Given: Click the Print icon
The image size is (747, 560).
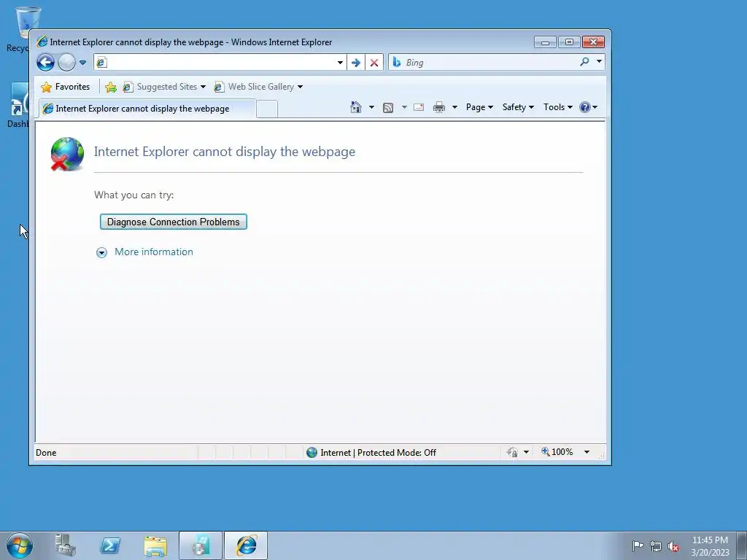Looking at the screenshot, I should coord(439,107).
